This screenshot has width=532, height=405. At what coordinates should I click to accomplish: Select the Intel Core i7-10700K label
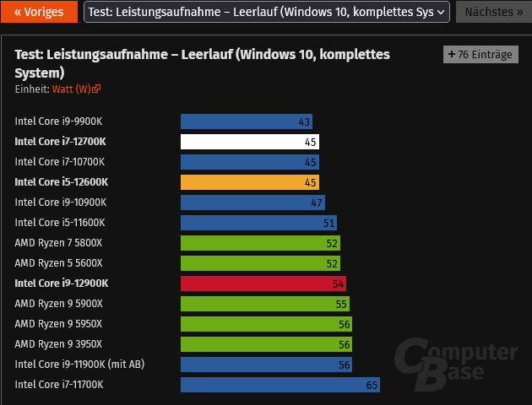[60, 162]
